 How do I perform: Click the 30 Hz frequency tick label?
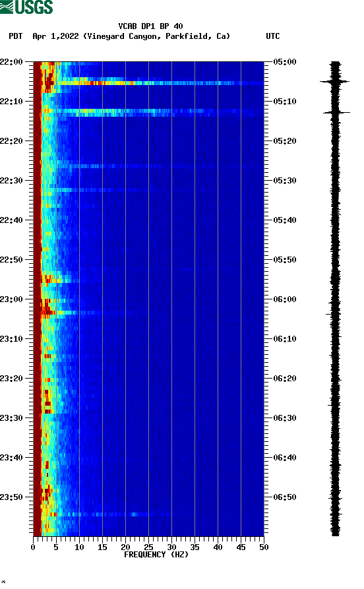[171, 547]
